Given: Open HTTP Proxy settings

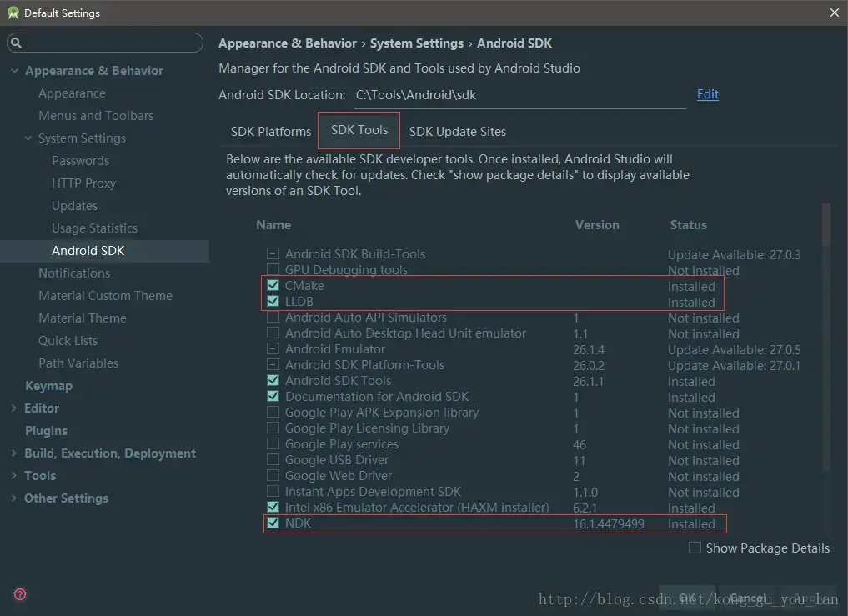Looking at the screenshot, I should point(84,183).
